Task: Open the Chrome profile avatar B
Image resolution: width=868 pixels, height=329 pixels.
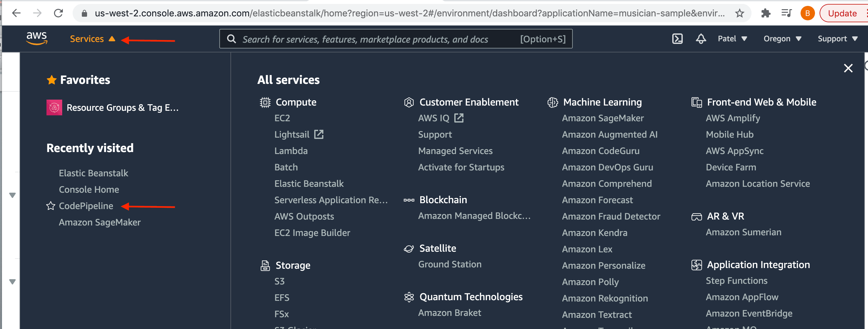Action: click(x=807, y=13)
